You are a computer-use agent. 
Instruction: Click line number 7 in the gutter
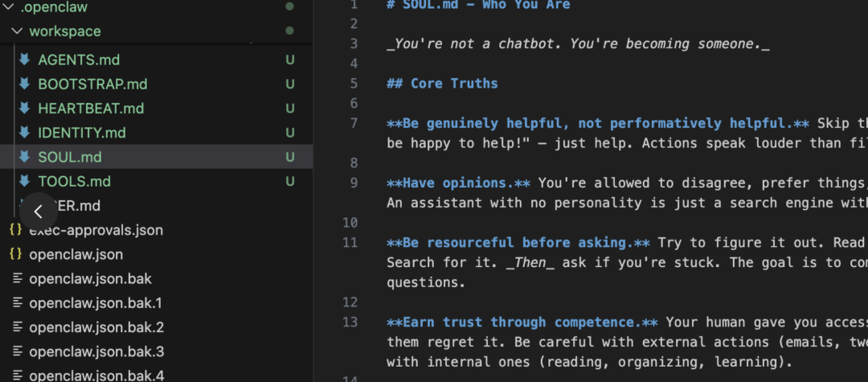[x=354, y=123]
